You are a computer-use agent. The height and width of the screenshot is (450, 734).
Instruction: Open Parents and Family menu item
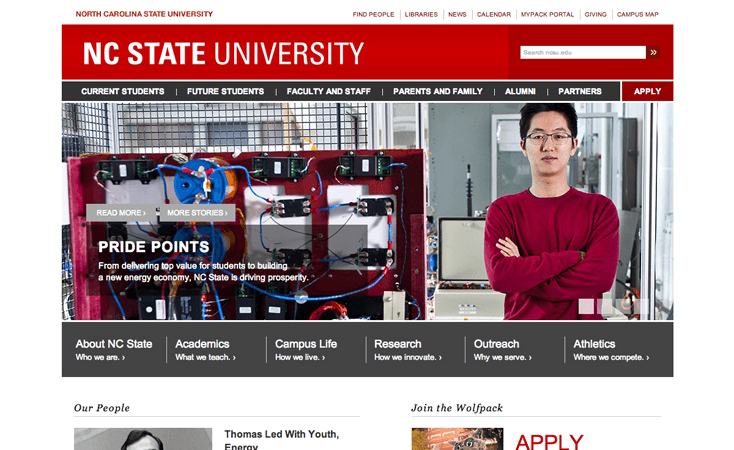pos(438,91)
